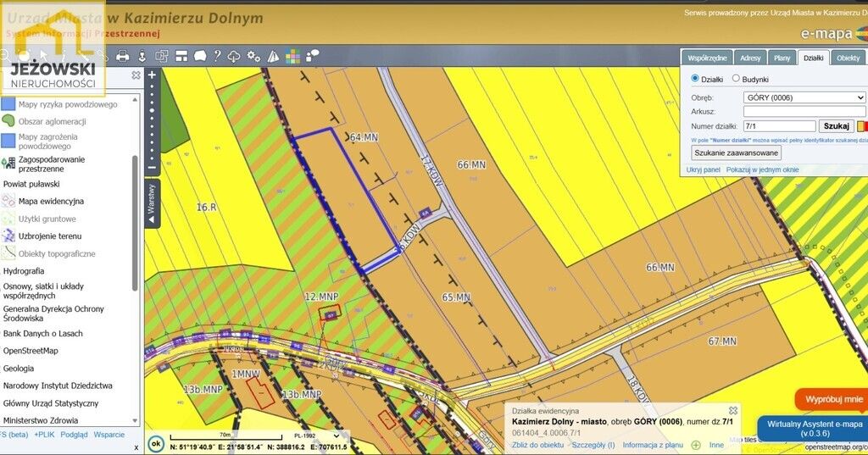
Task: Click the Inne link in popup
Action: 716,445
